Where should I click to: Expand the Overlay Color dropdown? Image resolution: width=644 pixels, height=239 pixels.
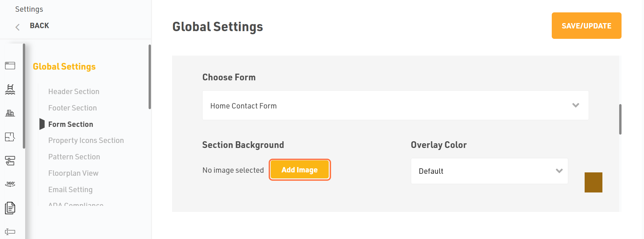(x=489, y=171)
